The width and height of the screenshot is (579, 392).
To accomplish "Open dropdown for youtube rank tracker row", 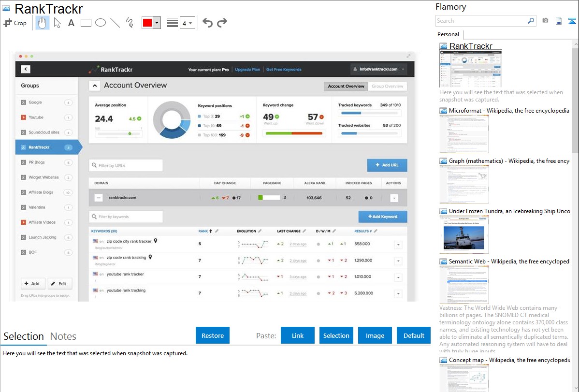I will 398,277.
